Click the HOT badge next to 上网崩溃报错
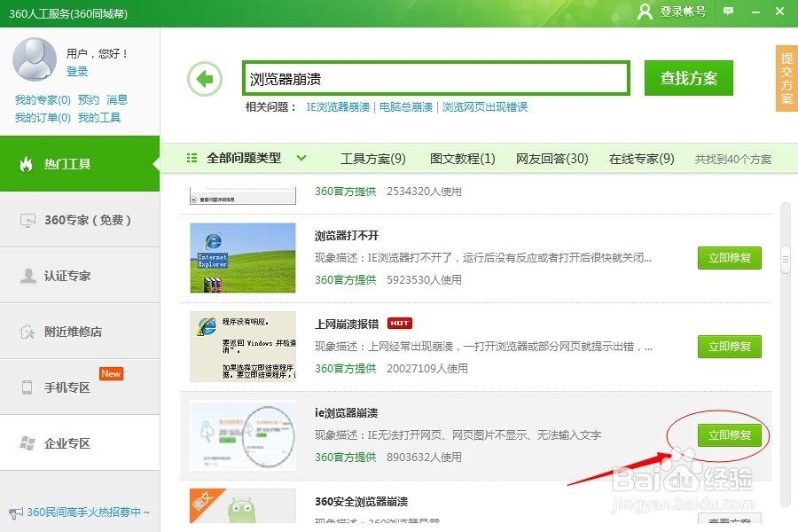The image size is (798, 532). 400,324
